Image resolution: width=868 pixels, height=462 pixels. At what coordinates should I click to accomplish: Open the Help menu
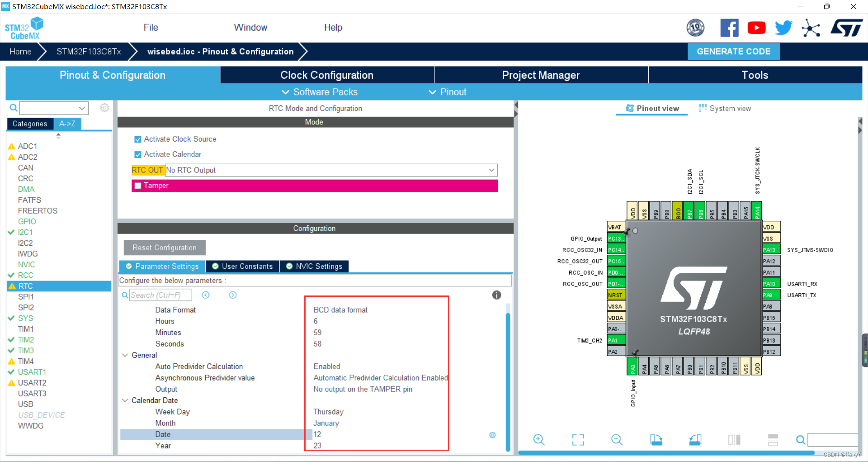point(333,28)
